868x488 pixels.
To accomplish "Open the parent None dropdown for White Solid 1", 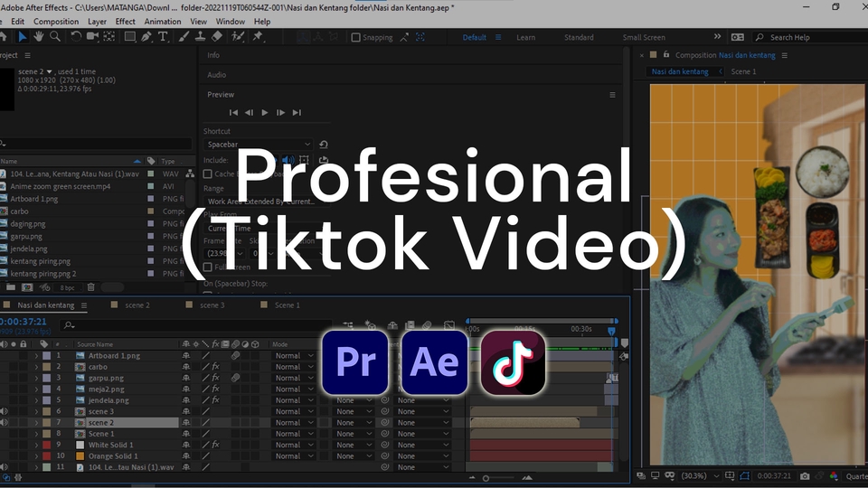I will tap(423, 445).
